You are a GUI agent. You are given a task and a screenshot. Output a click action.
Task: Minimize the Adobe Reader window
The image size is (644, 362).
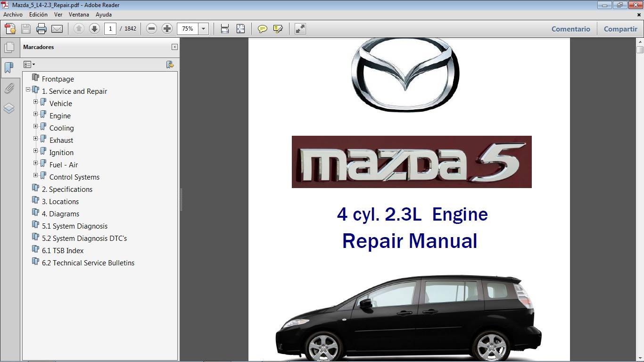point(604,5)
